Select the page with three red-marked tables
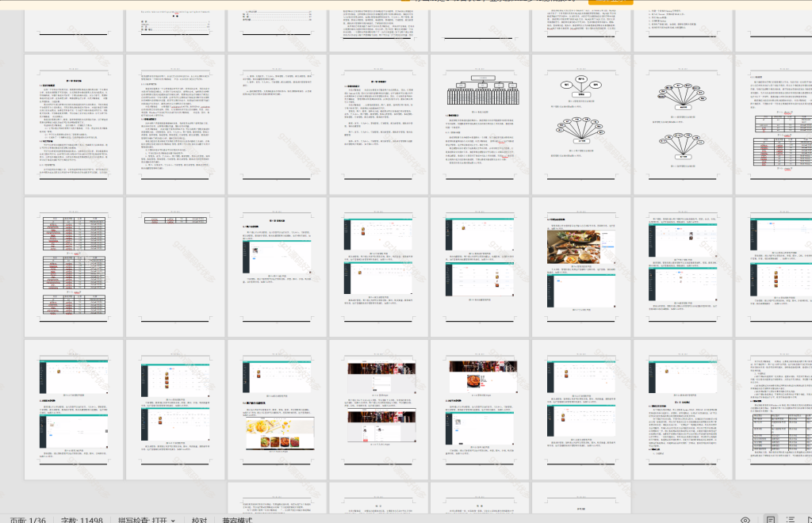This screenshot has width=812, height=523. coord(74,267)
